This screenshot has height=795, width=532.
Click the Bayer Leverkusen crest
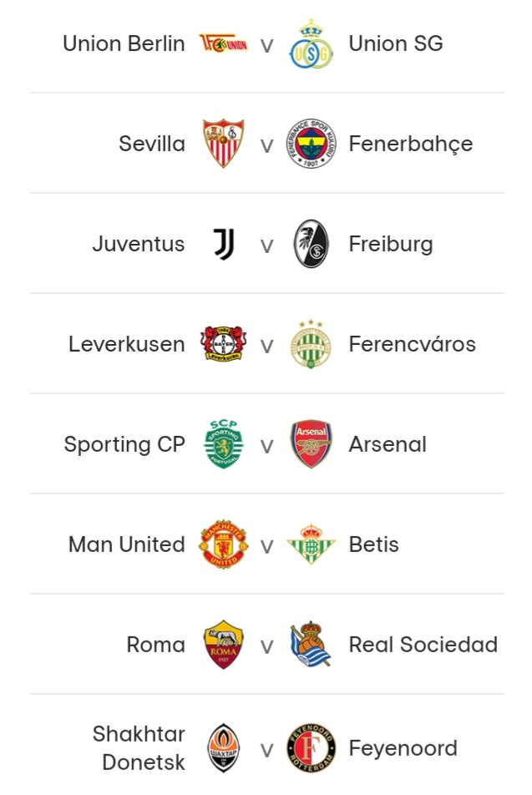coord(224,344)
